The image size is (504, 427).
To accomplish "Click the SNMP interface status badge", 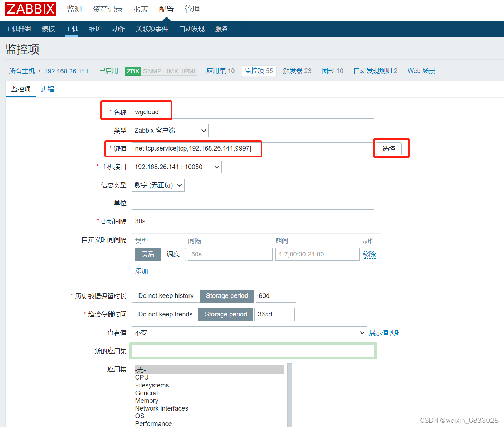I will (152, 71).
